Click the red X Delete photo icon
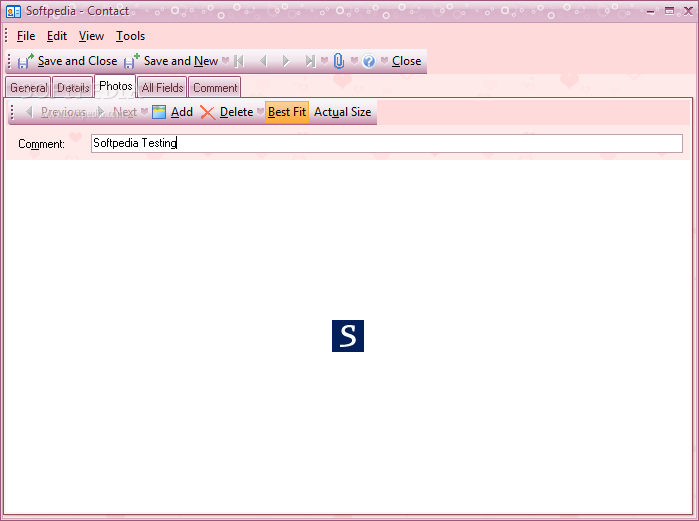 [x=207, y=112]
